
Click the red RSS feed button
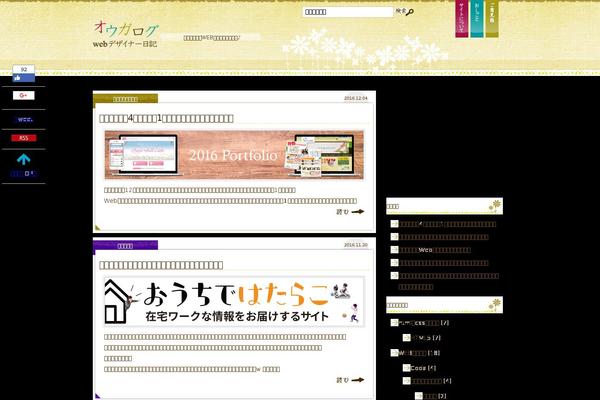24,138
